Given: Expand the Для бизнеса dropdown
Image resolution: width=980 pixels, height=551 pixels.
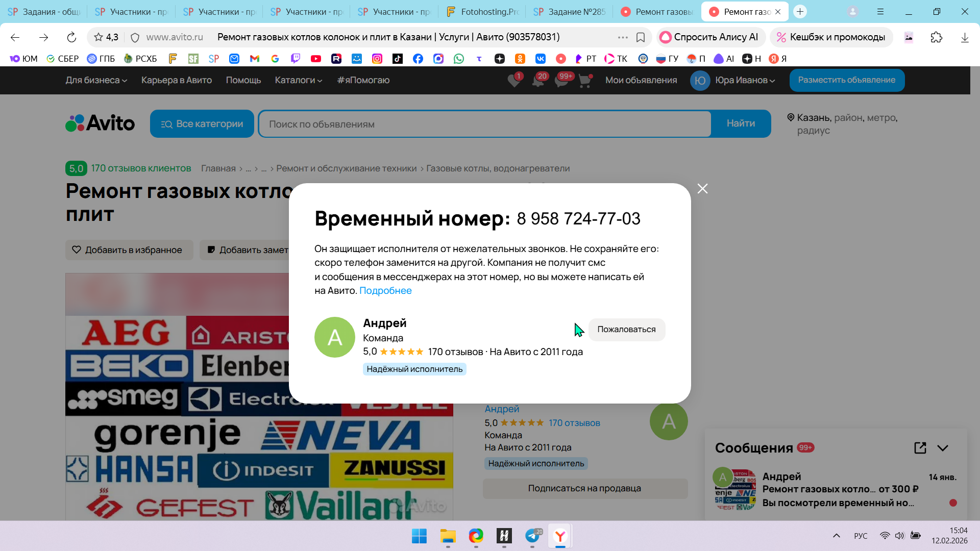Looking at the screenshot, I should pyautogui.click(x=96, y=80).
